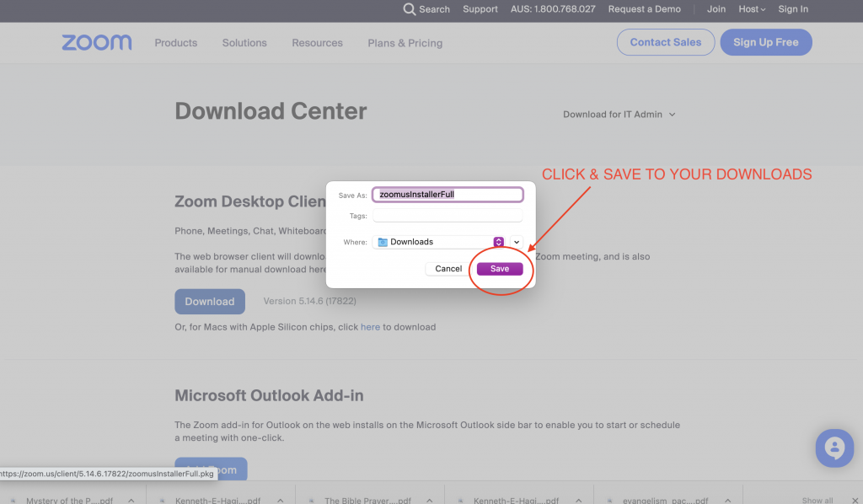Click Support in the top bar

[x=480, y=9]
